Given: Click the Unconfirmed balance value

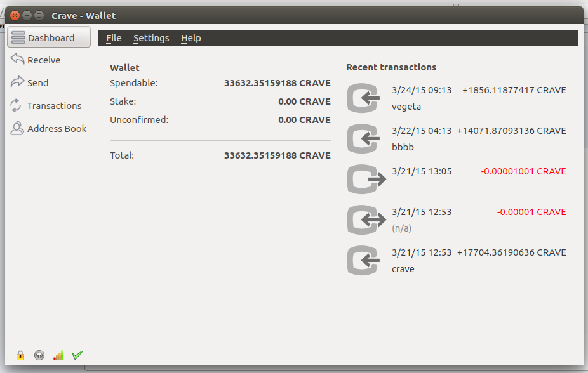Looking at the screenshot, I should pyautogui.click(x=304, y=120).
